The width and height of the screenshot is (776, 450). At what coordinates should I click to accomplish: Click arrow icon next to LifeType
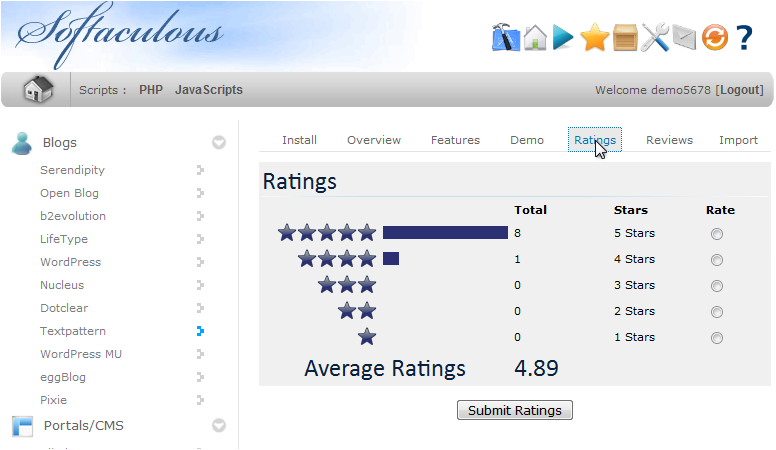point(200,239)
